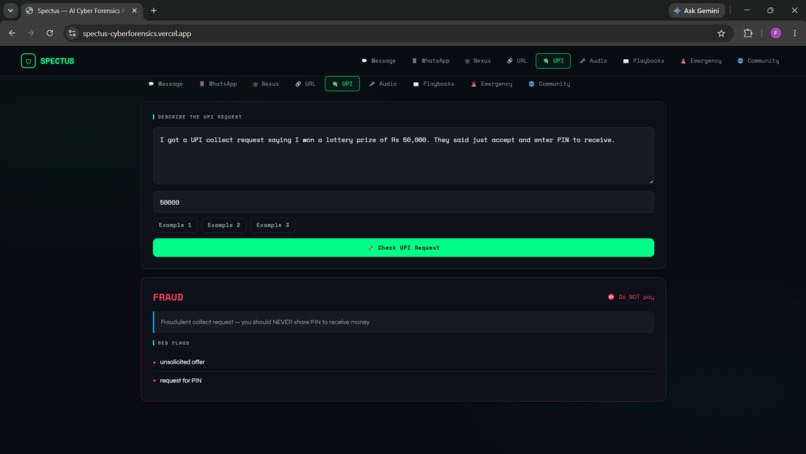Image resolution: width=806 pixels, height=454 pixels.
Task: Click the address bar URL
Action: (137, 33)
